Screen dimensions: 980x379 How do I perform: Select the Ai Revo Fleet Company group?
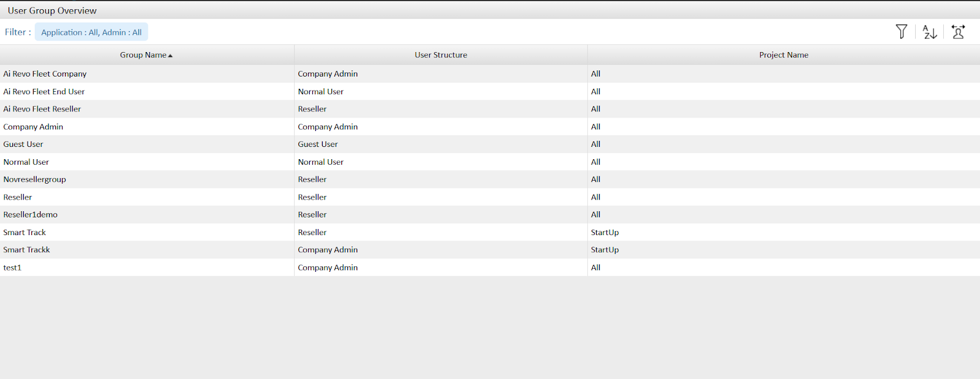click(x=45, y=74)
